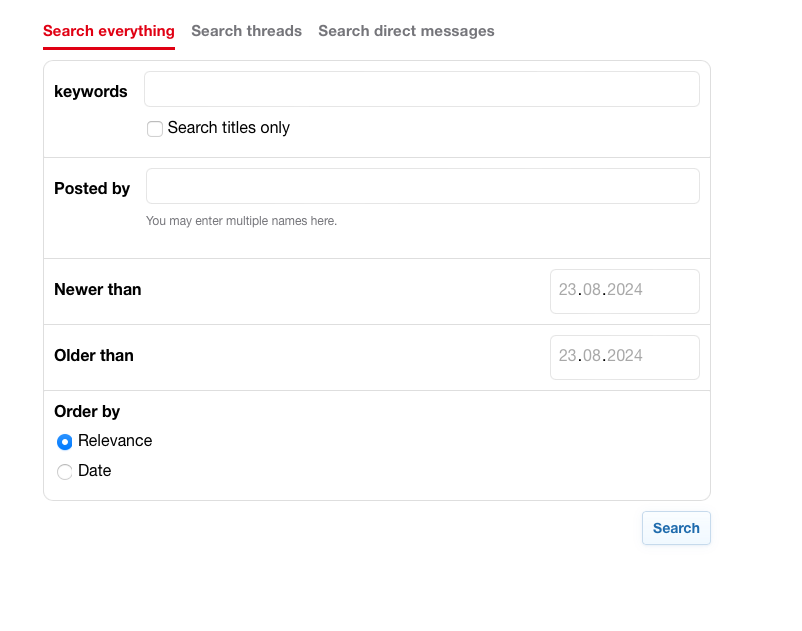Select the day in Newer than date

(568, 290)
